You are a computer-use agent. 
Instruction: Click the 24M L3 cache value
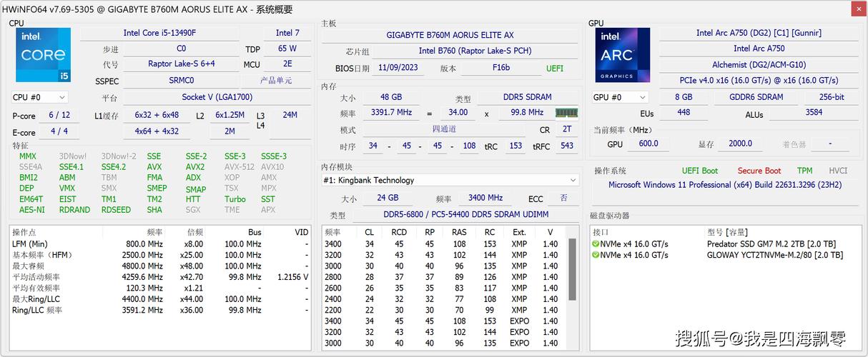[x=290, y=115]
